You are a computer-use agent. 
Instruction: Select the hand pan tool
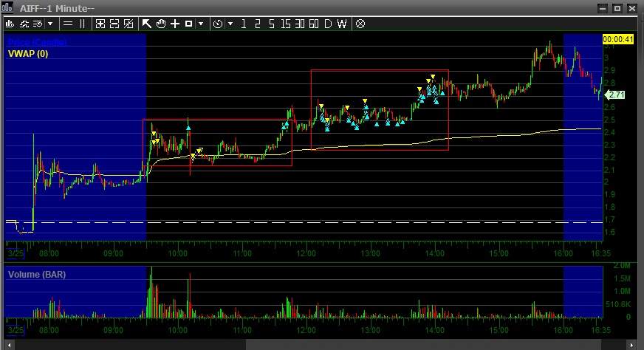point(161,24)
